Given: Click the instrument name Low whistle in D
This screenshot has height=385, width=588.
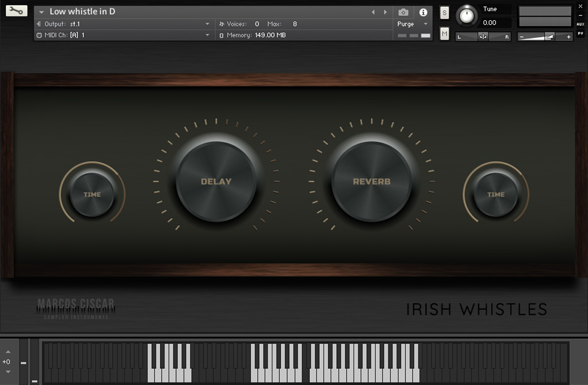Looking at the screenshot, I should 82,12.
